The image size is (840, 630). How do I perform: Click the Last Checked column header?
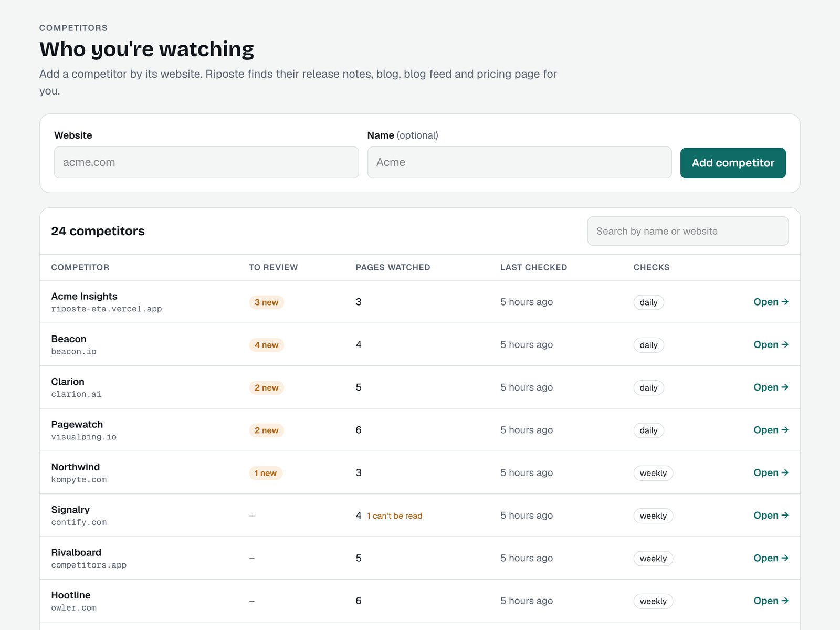tap(533, 267)
